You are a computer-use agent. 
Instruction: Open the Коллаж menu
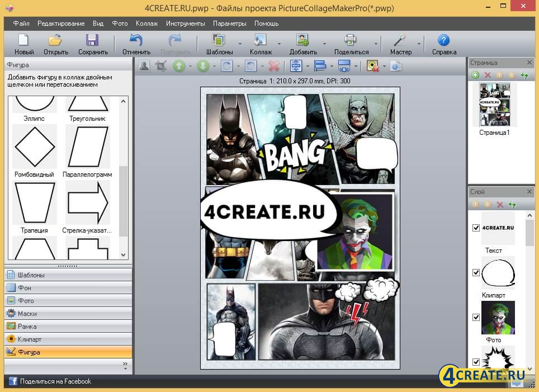tap(146, 23)
